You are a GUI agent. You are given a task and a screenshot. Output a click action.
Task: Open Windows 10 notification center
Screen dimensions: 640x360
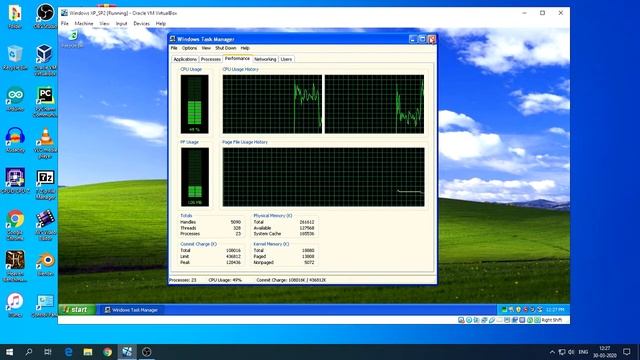point(627,352)
